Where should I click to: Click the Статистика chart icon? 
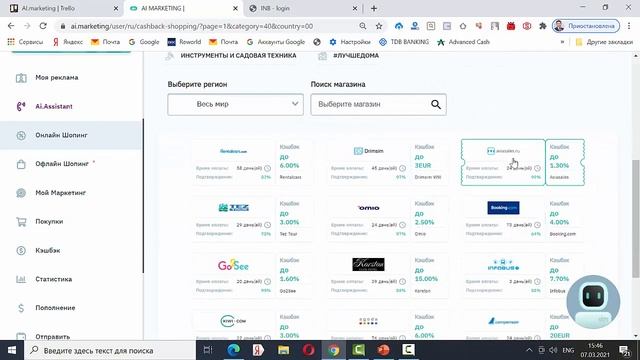click(21, 279)
